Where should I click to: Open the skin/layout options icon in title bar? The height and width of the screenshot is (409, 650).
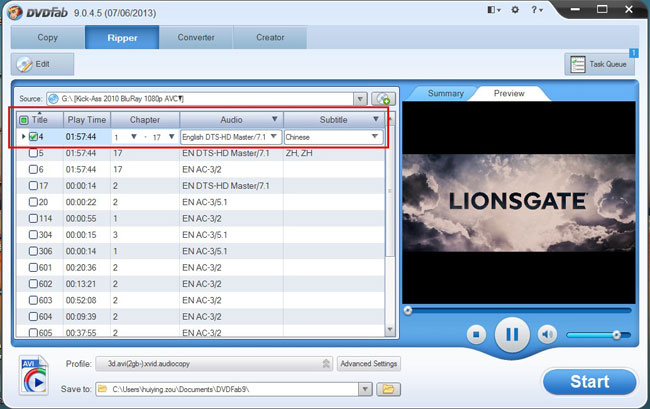click(x=493, y=10)
